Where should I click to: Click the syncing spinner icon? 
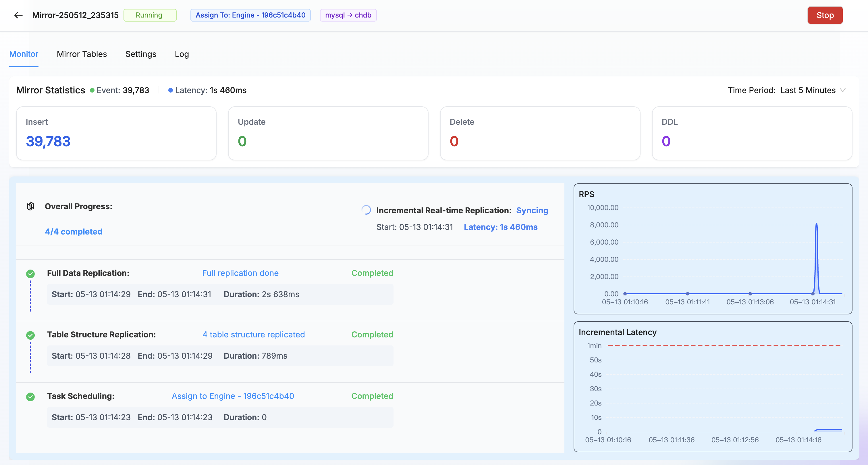[366, 210]
